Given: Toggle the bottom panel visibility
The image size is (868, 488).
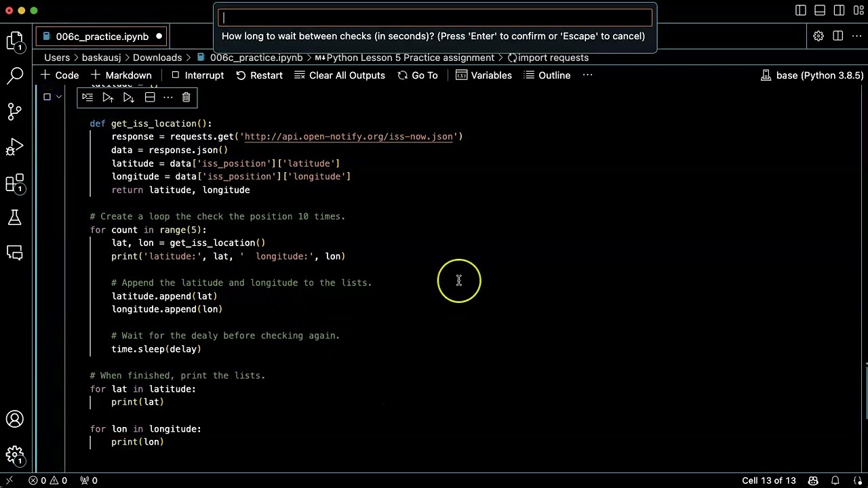Looking at the screenshot, I should pyautogui.click(x=820, y=10).
